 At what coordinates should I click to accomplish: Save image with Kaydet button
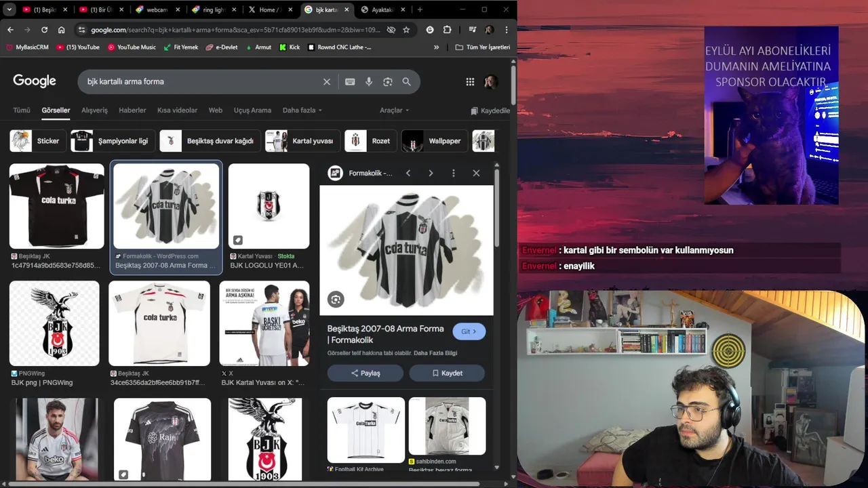coord(447,373)
